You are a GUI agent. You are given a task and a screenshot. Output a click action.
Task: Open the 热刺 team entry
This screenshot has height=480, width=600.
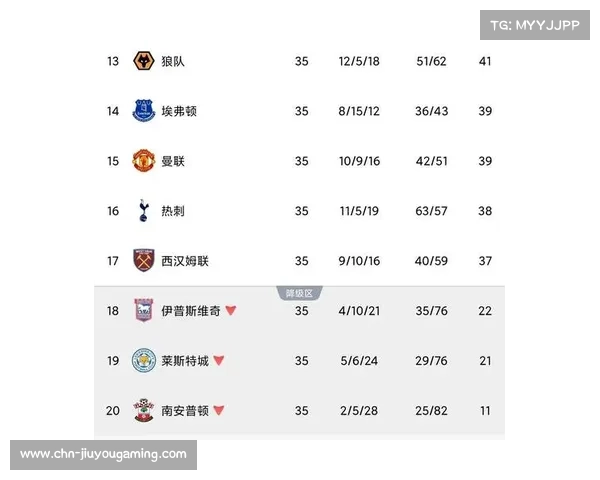click(173, 211)
